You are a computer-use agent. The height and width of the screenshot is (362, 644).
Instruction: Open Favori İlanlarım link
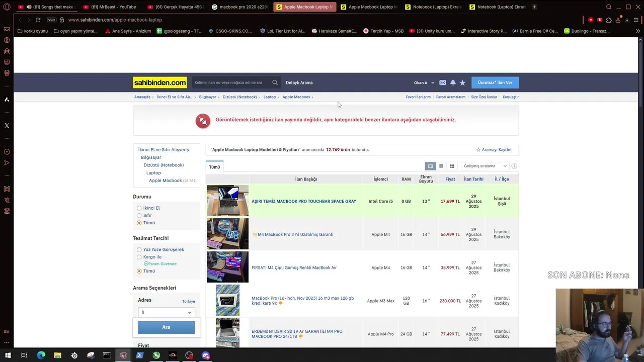[418, 97]
